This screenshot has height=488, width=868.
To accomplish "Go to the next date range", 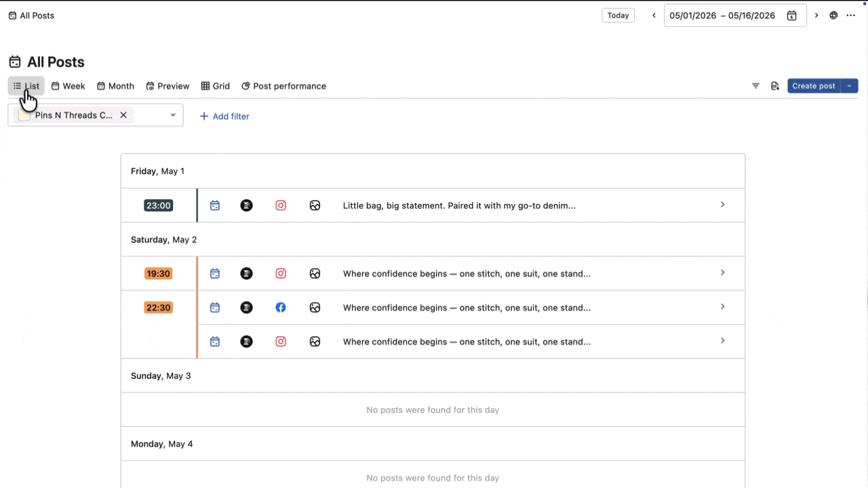I will 816,16.
